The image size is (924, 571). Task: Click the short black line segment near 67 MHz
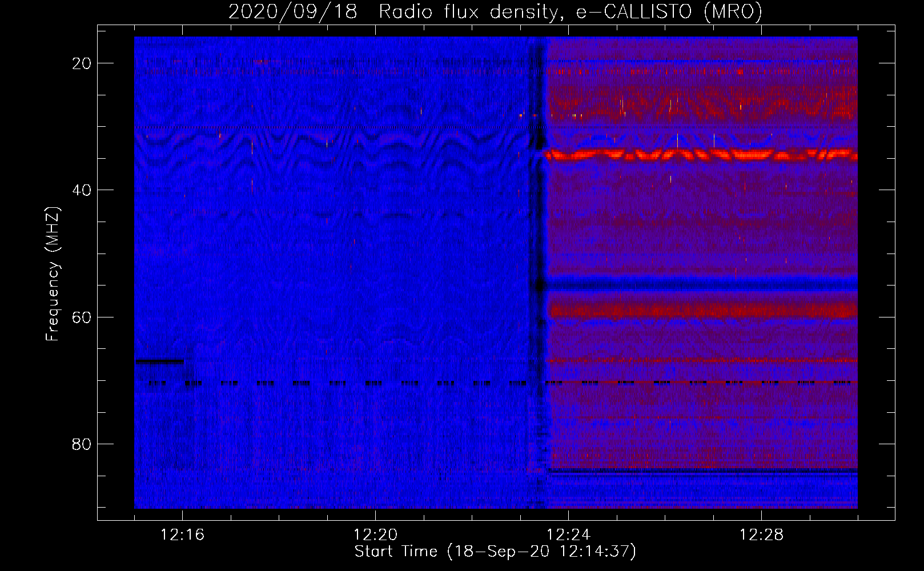[159, 361]
